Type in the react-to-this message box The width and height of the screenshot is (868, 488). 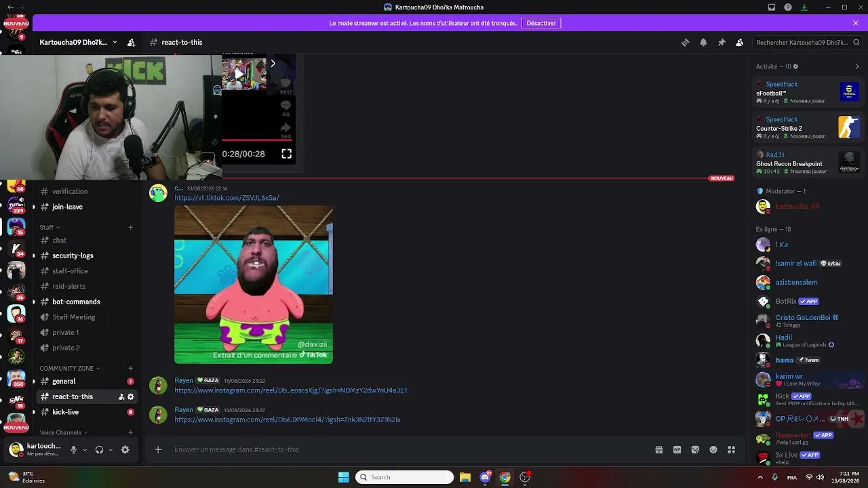407,449
